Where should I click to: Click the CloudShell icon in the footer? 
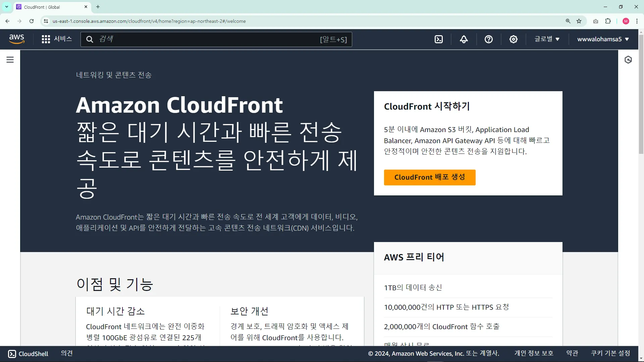coord(12,354)
